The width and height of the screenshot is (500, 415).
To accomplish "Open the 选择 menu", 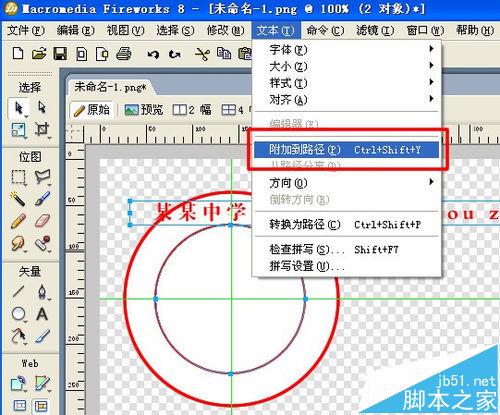I will tap(176, 31).
